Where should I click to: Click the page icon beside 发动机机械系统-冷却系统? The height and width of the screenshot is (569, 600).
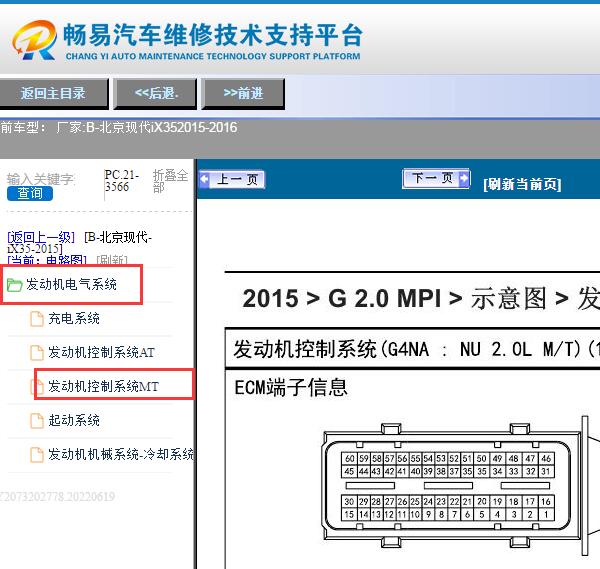(37, 455)
